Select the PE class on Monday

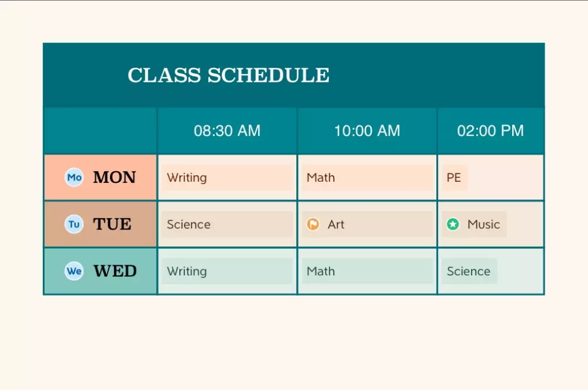pos(455,178)
